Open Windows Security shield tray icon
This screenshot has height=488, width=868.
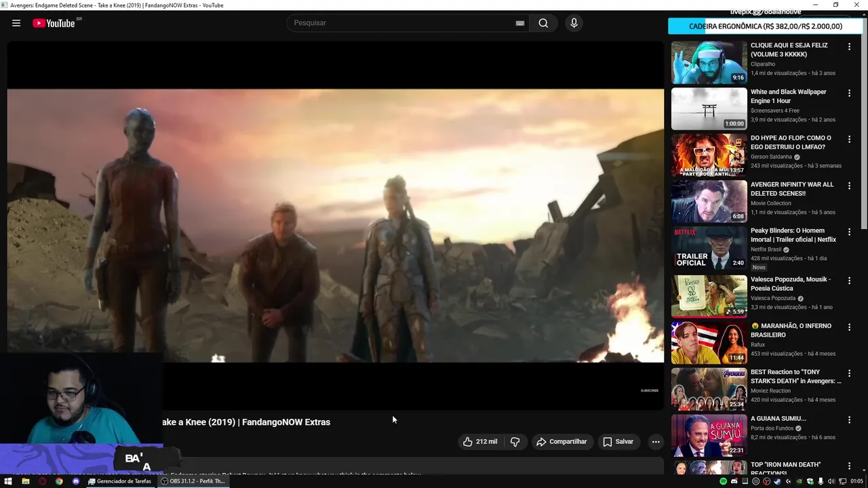pyautogui.click(x=810, y=481)
